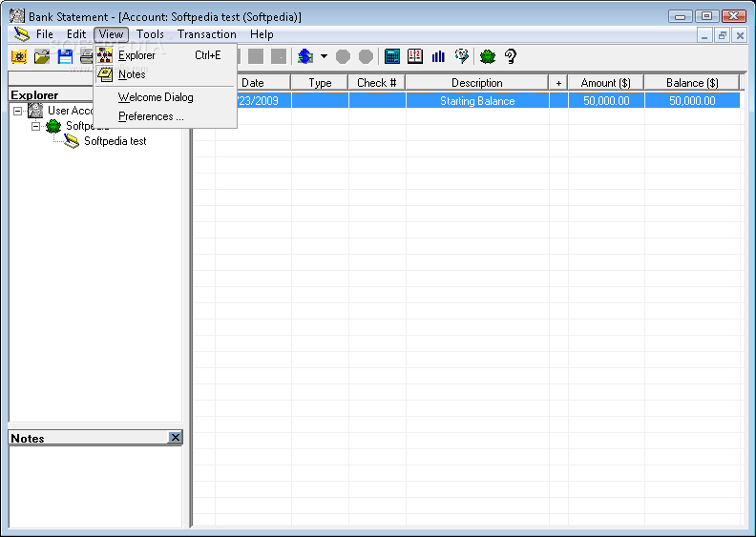Click the green turtle icon in Explorer tree
The image size is (756, 537).
(x=53, y=126)
